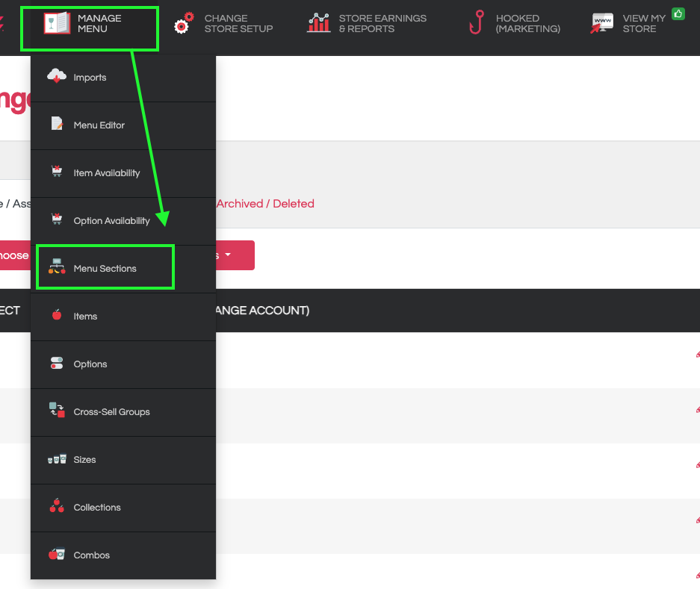The image size is (700, 589).
Task: Click the Options toggle switches icon
Action: pos(57,363)
